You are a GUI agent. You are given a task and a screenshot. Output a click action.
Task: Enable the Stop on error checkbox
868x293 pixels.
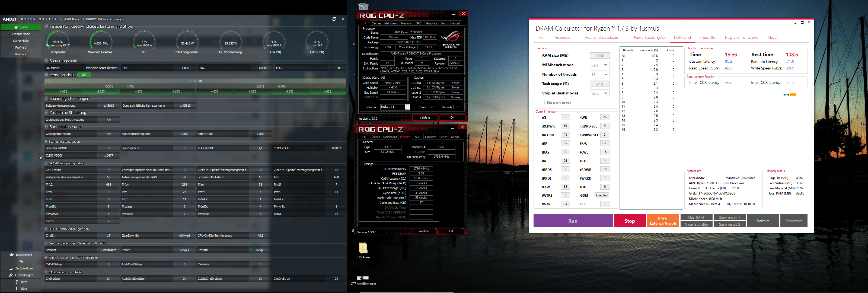(x=542, y=103)
